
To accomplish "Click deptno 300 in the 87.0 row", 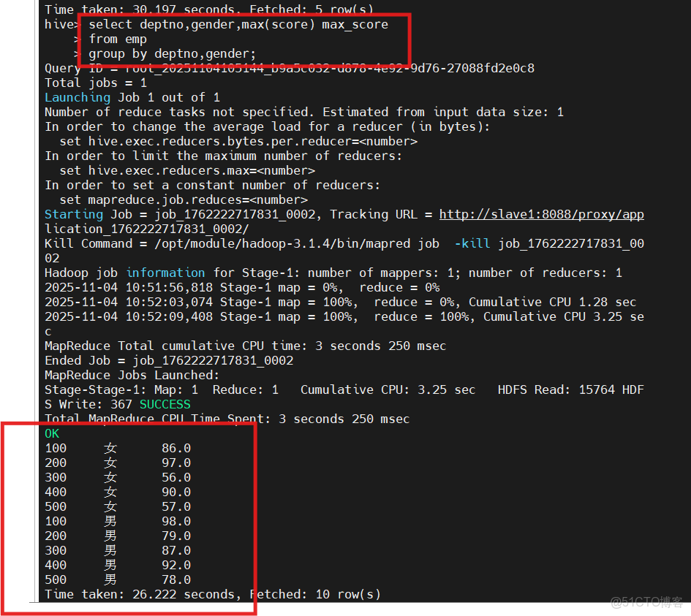I will (x=56, y=550).
